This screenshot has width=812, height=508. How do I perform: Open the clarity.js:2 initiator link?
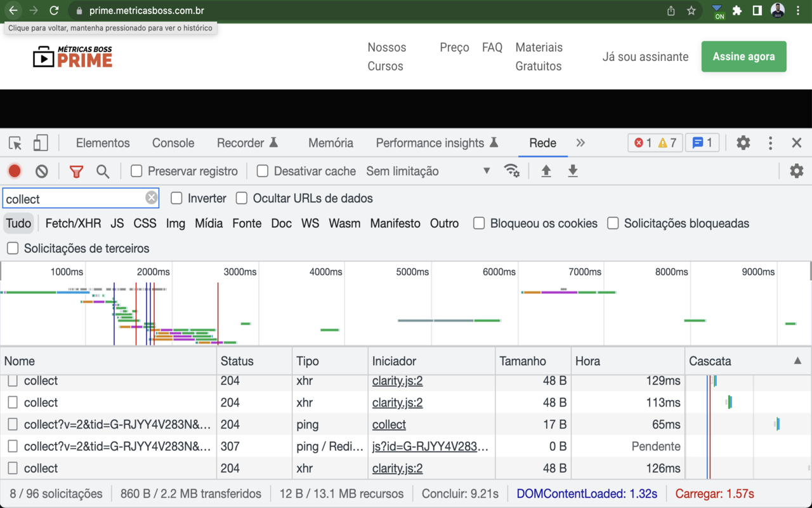[397, 380]
